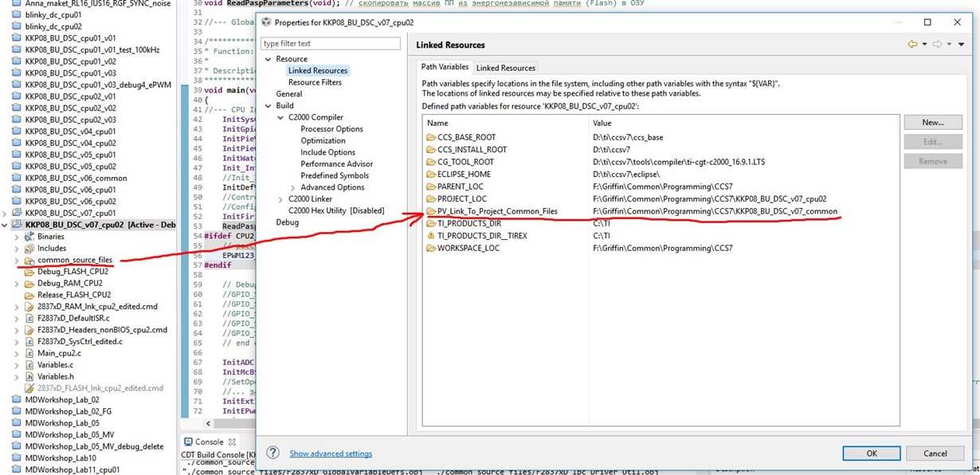Click the help question mark icon
Viewport: 980px width, 475px height.
click(272, 453)
